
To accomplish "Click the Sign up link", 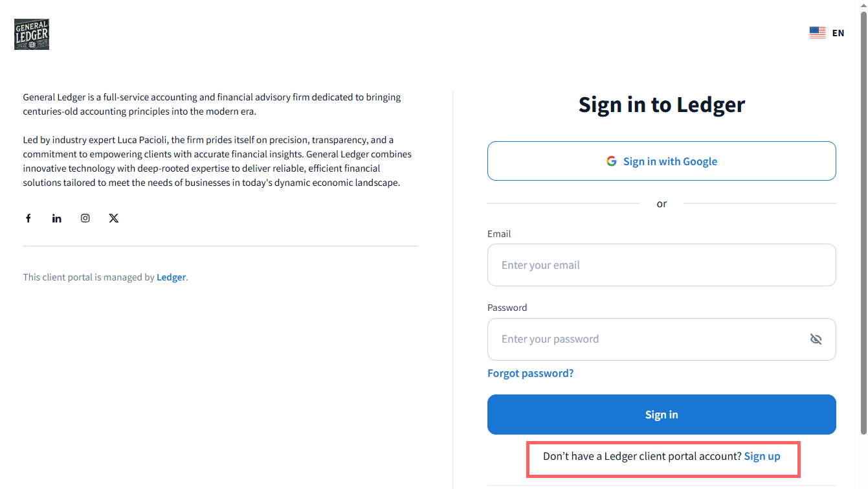I will click(762, 456).
